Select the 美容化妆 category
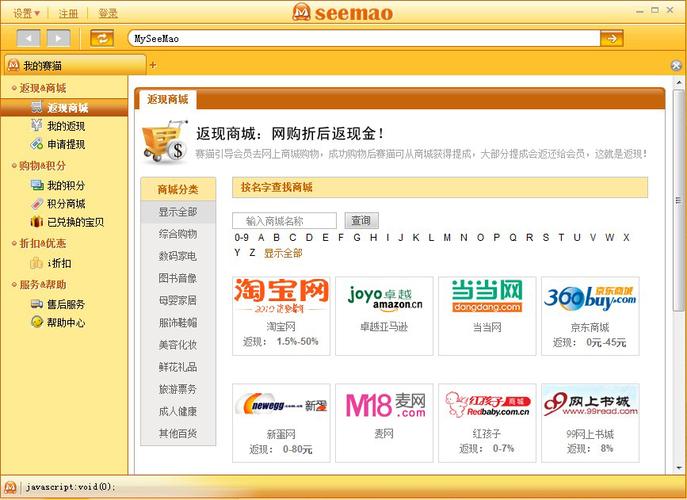 pos(178,345)
